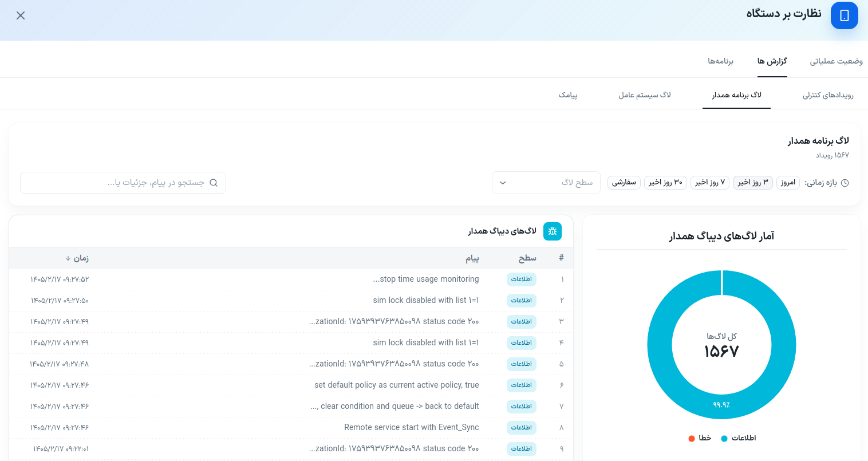Sort by the زمان column header

pos(77,259)
